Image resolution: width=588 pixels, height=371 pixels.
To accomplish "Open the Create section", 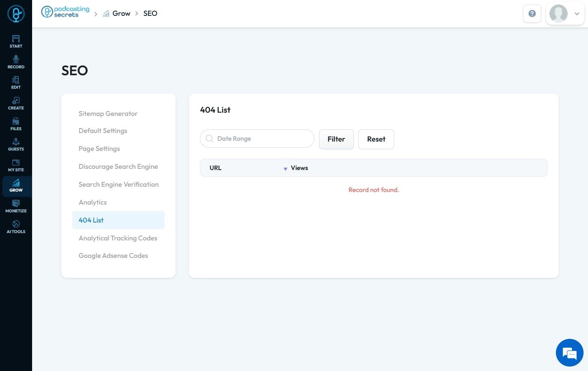I will click(x=16, y=103).
